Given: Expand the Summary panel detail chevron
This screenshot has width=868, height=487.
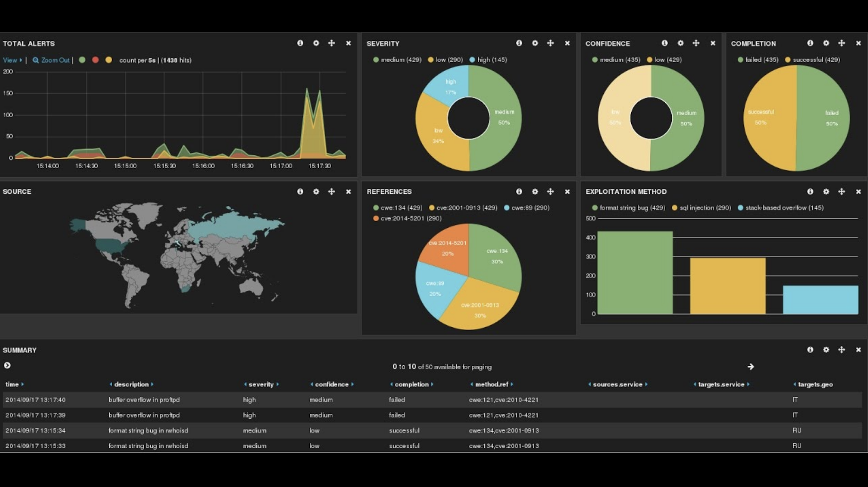Looking at the screenshot, I should (x=7, y=365).
